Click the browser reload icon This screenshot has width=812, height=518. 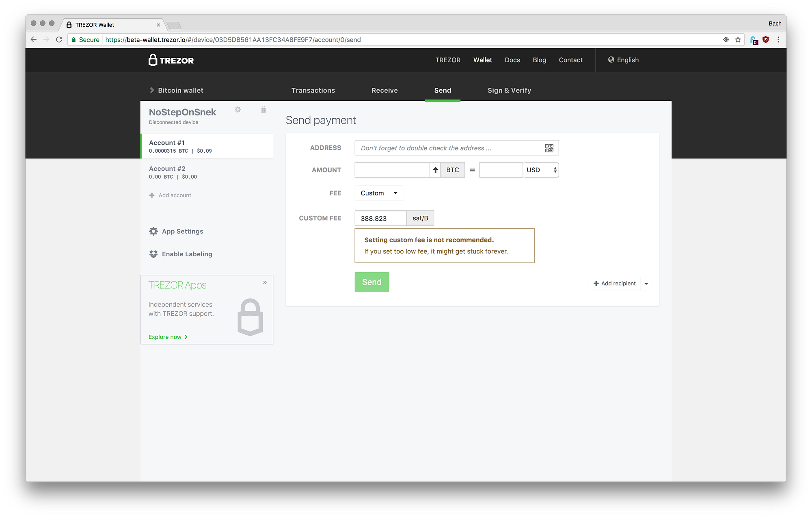[59, 39]
